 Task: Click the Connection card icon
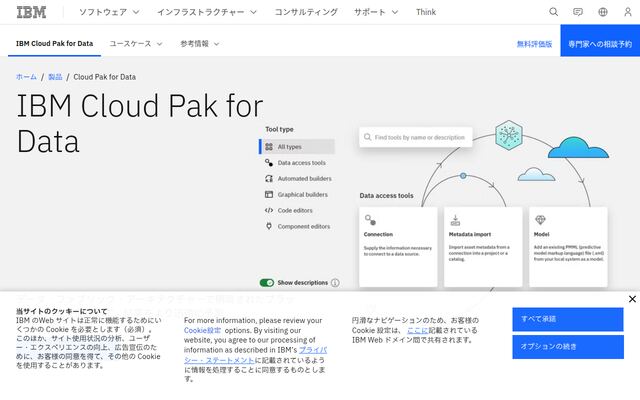370,220
